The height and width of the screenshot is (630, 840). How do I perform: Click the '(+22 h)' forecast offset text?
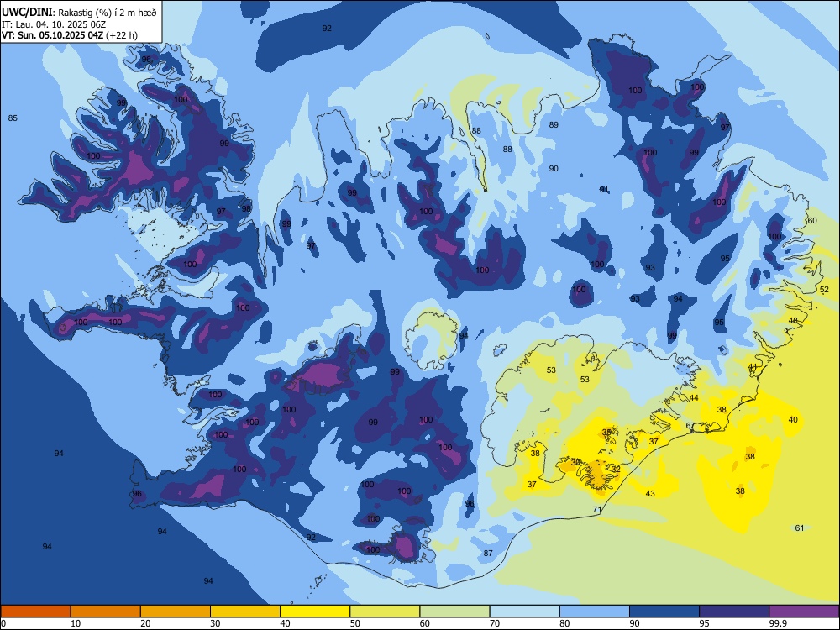pos(122,35)
